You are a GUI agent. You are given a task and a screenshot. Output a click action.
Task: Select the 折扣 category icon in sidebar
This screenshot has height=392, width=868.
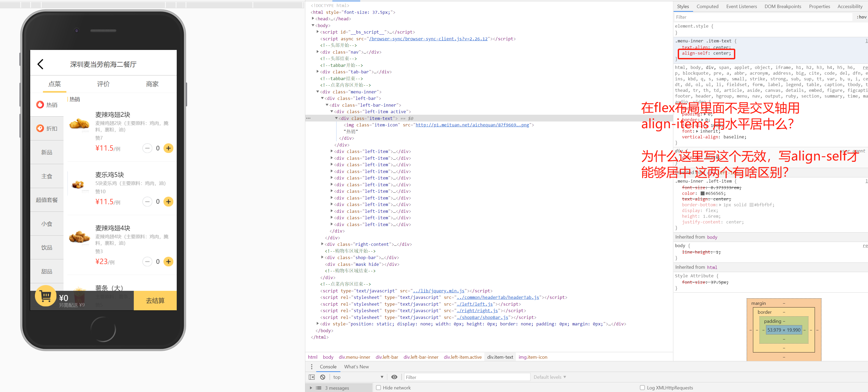click(x=40, y=128)
